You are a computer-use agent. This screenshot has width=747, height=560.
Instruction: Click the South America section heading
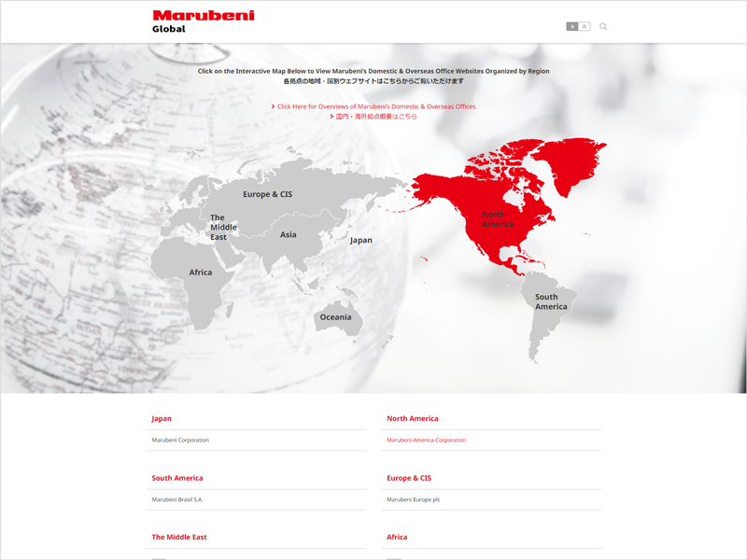coord(177,478)
